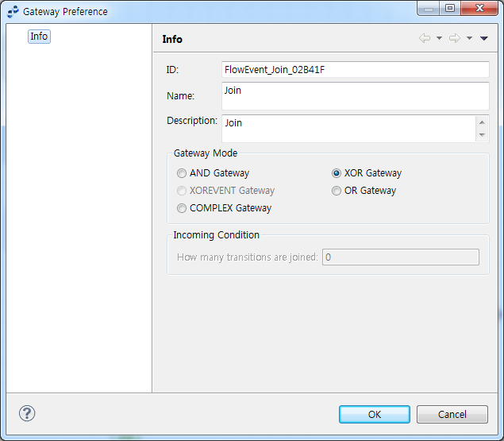Open the view menu triangle in the Info header
Screen dimensions: 504x441
(484, 38)
